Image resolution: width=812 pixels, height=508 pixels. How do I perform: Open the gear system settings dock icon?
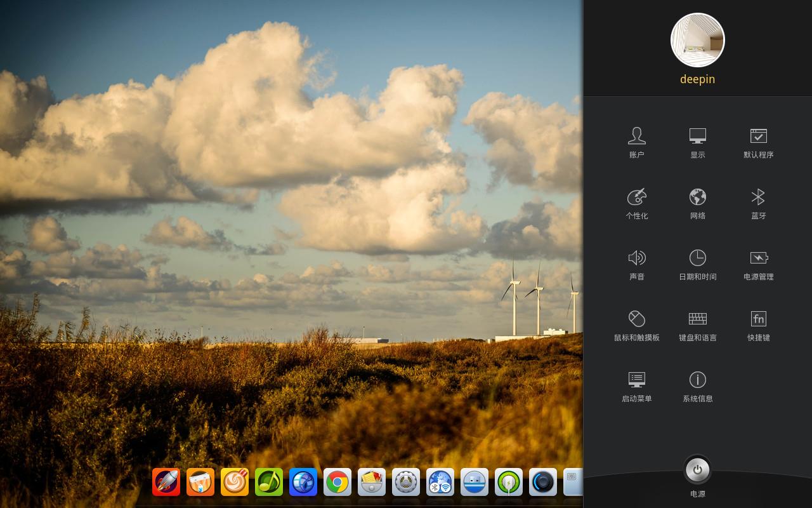406,483
